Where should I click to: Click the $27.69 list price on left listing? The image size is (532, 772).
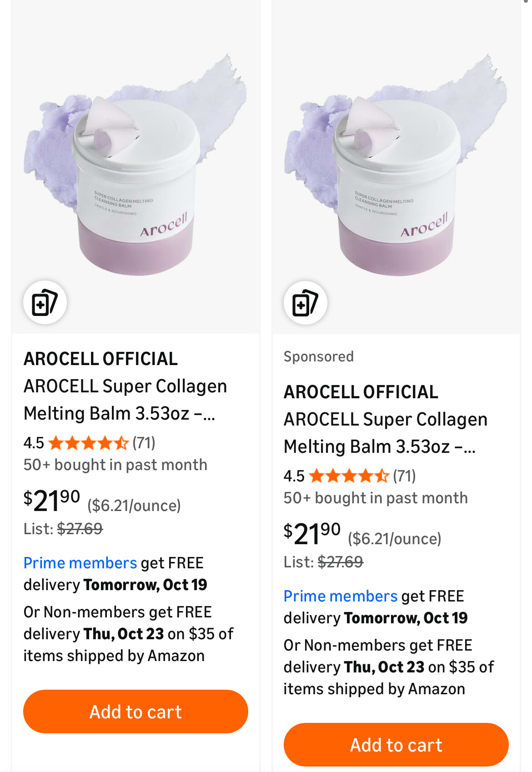[80, 529]
